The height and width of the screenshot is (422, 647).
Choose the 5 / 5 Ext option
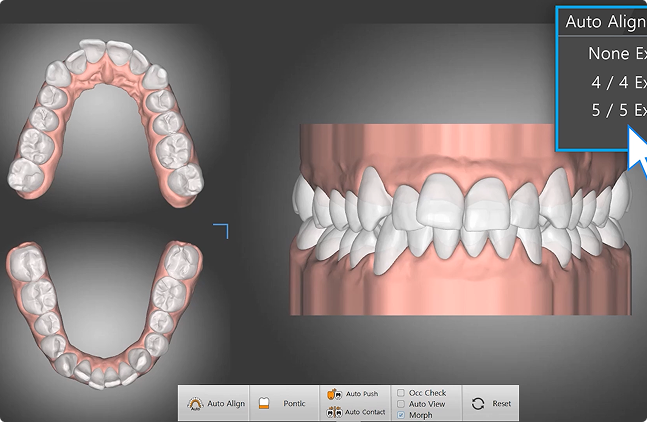tap(618, 111)
